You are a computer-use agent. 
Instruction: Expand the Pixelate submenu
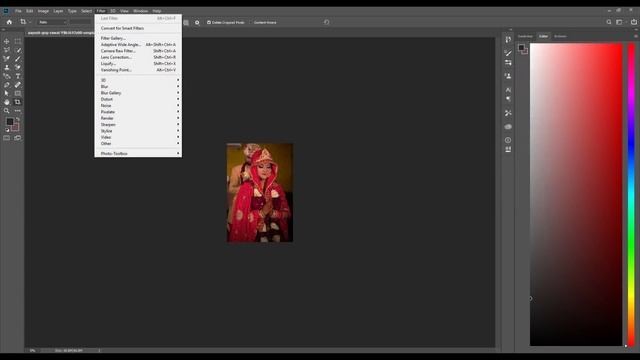coord(138,112)
